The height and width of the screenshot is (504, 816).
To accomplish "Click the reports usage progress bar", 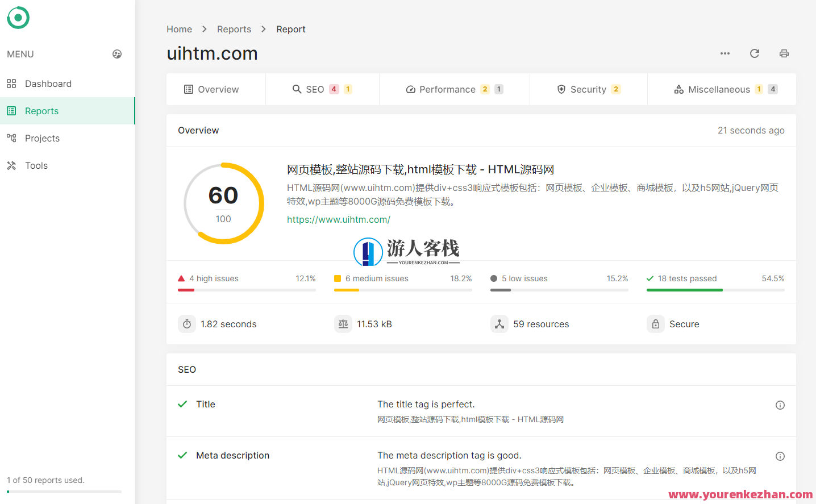I will (x=64, y=491).
